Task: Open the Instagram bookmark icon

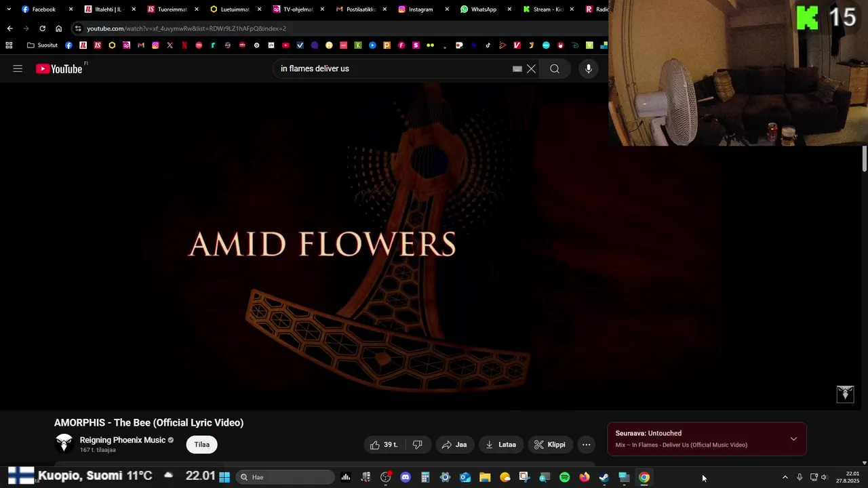Action: coord(155,45)
